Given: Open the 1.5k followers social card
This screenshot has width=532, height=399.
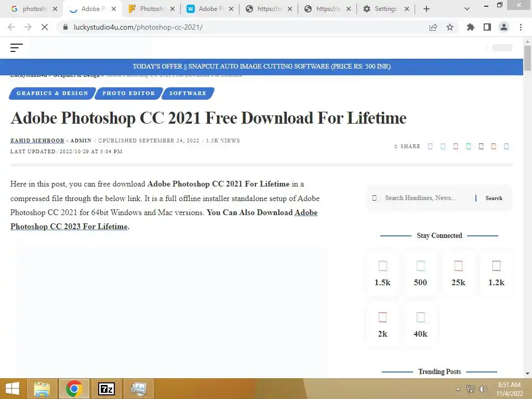Looking at the screenshot, I should (382, 272).
